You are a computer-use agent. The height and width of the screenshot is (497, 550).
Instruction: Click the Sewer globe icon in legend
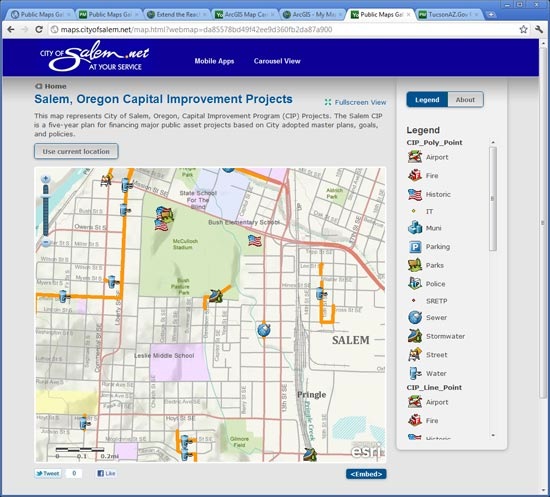pyautogui.click(x=415, y=317)
